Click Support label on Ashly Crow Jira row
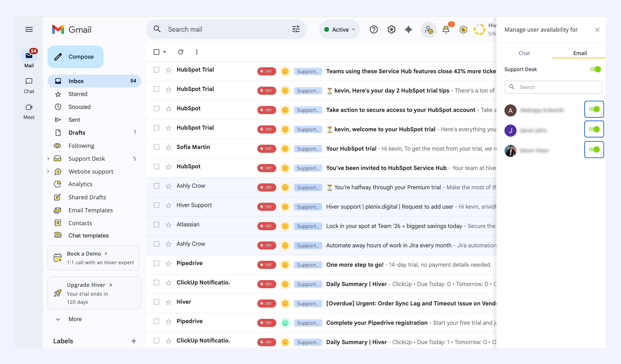This screenshot has height=364, width=621. [x=308, y=245]
